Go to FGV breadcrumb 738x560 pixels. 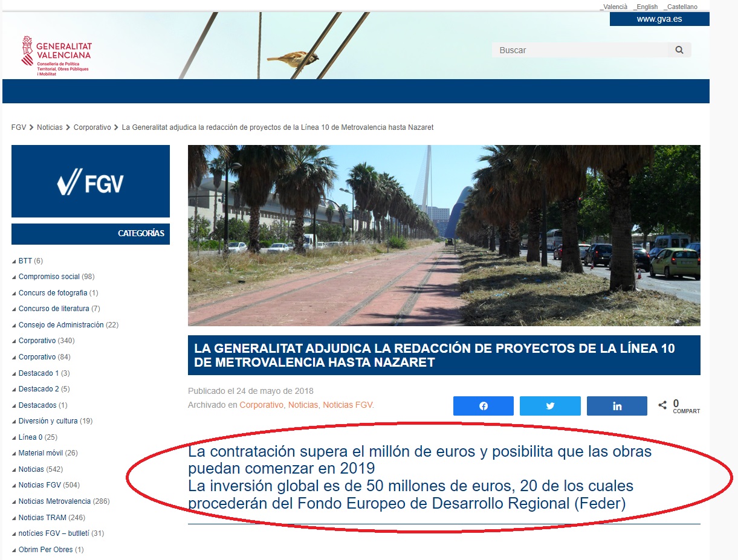pyautogui.click(x=19, y=127)
